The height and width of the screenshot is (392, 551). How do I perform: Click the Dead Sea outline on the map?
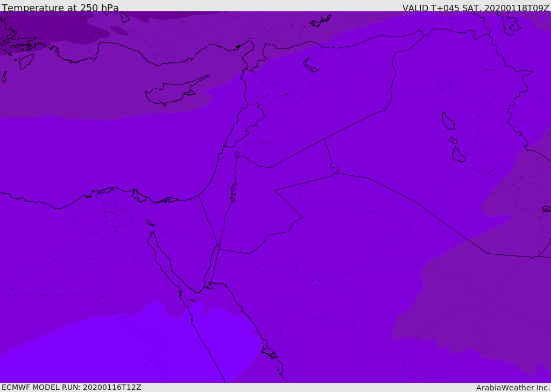coord(234,190)
